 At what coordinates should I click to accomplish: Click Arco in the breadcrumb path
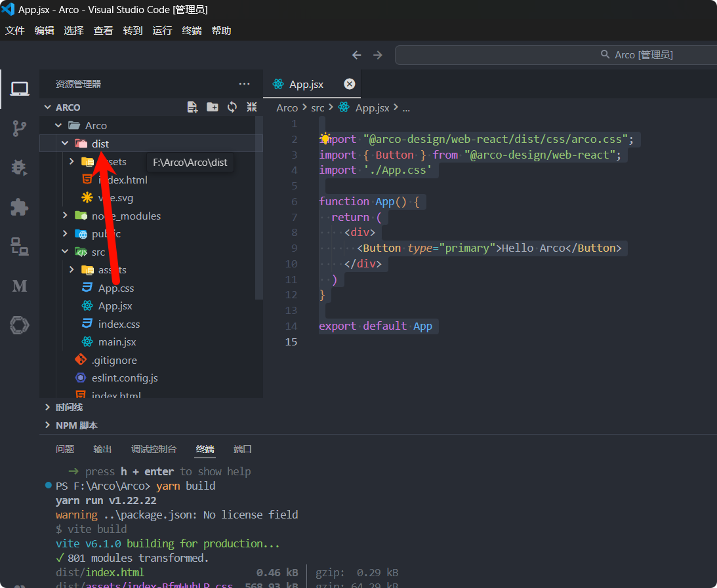point(287,108)
